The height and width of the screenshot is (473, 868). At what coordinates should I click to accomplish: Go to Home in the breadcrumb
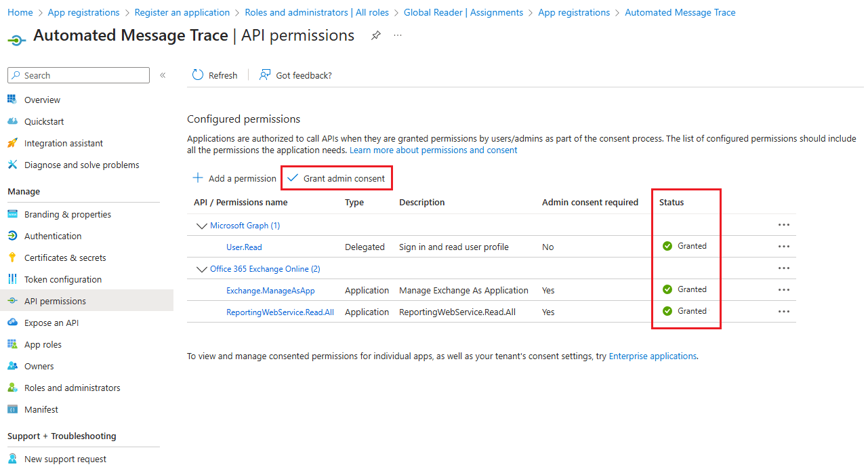pos(20,12)
